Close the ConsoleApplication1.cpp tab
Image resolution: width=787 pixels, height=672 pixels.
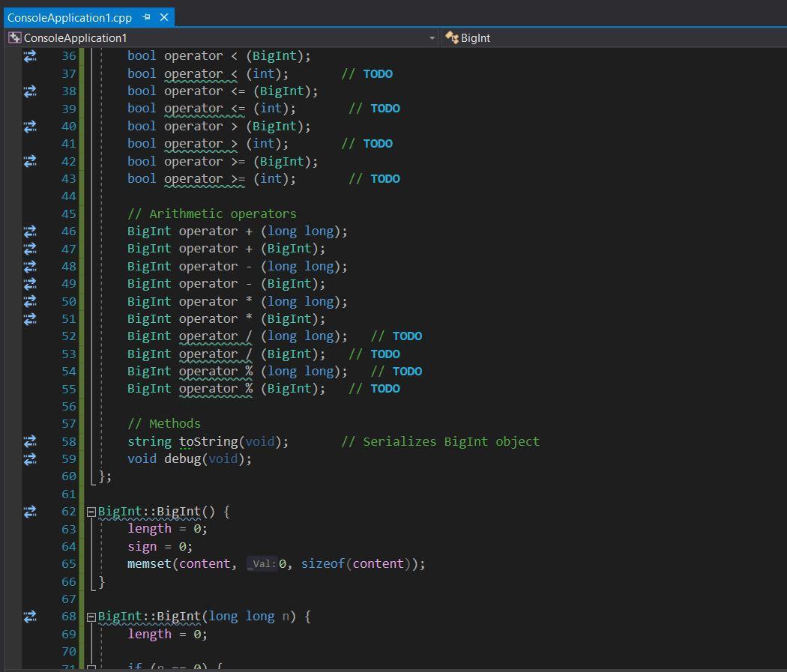pyautogui.click(x=164, y=17)
